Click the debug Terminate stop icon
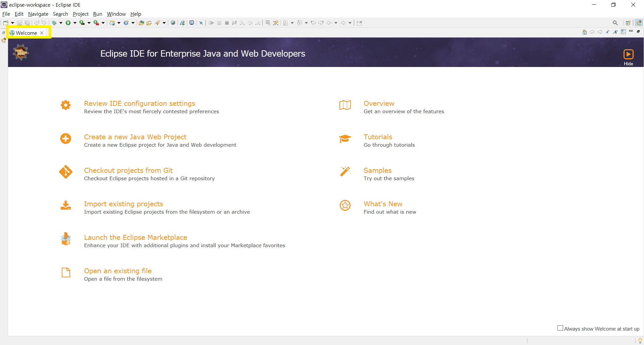The image size is (644, 345). 227,23
